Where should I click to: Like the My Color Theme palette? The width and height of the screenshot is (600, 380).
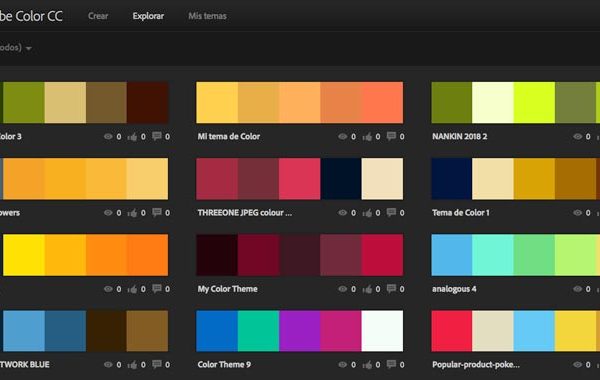pyautogui.click(x=367, y=289)
